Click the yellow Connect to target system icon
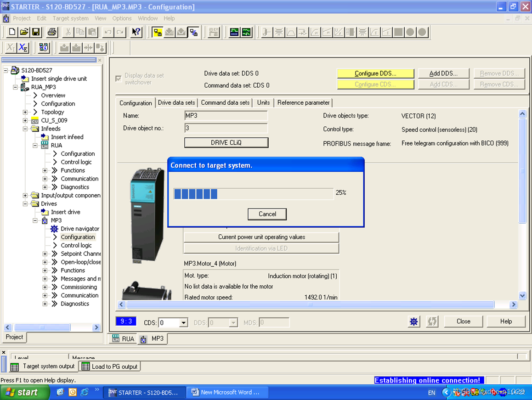This screenshot has height=400, width=532. tap(158, 32)
